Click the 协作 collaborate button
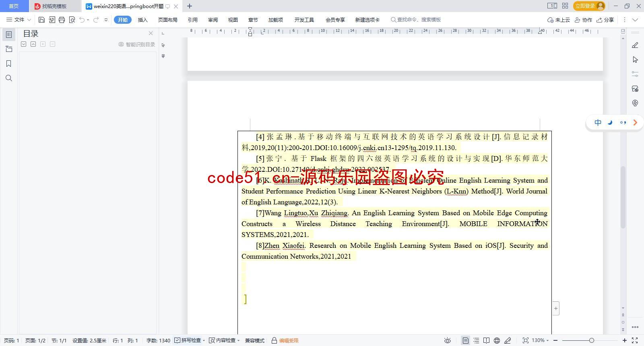644x346 pixels. pyautogui.click(x=583, y=20)
